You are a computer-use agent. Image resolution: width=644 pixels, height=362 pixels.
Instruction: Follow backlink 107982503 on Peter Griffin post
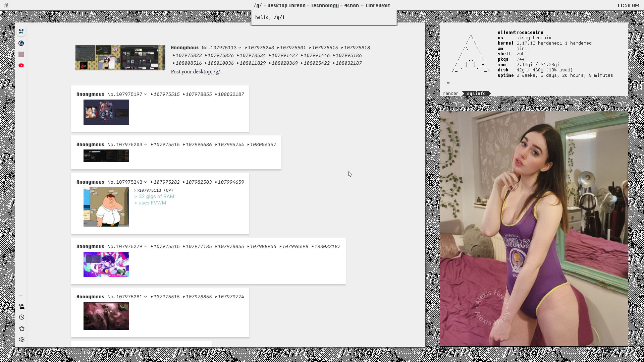pos(199,182)
